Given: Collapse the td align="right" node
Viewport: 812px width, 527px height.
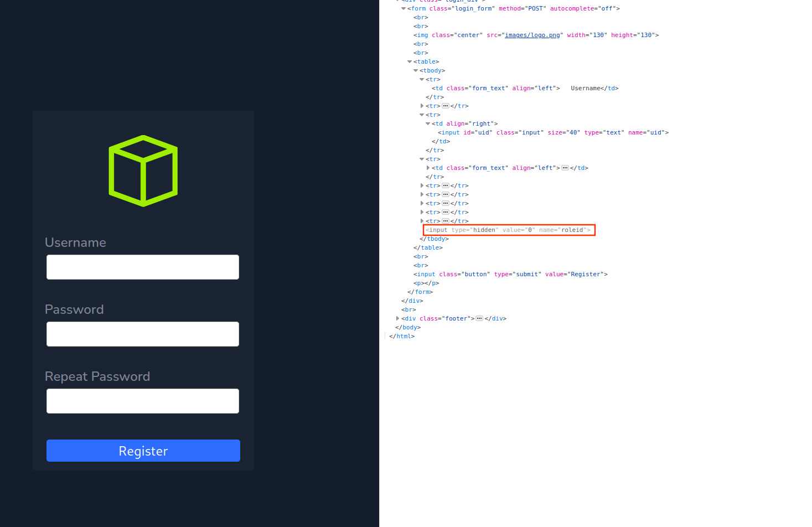Looking at the screenshot, I should pos(428,124).
